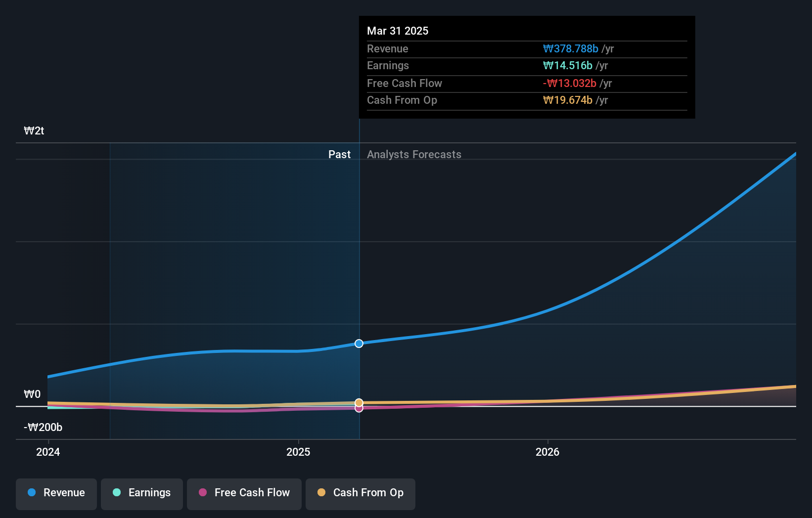812x518 pixels.
Task: Click the orange Cash From Op marker on chart
Action: point(359,402)
